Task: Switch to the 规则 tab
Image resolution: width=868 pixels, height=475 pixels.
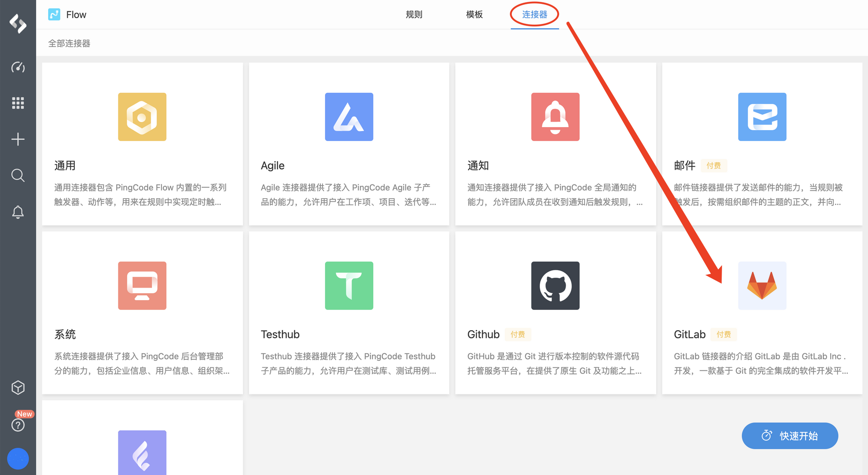Action: pos(414,14)
